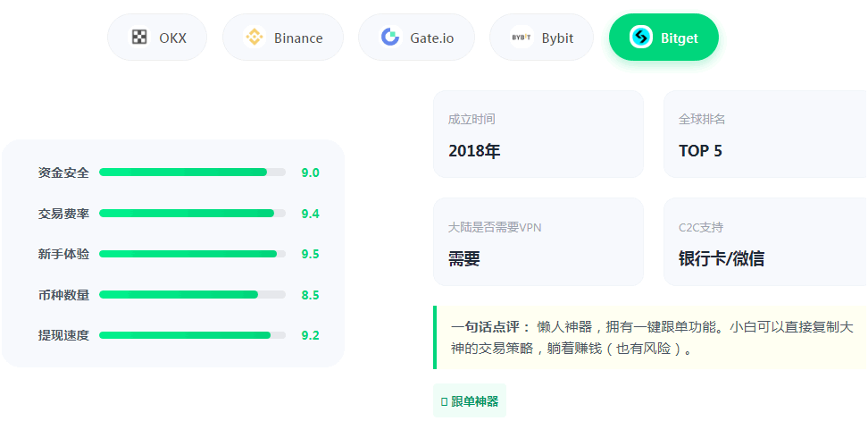Click the 新手体验 rating bar
The width and height of the screenshot is (868, 421).
point(192,254)
